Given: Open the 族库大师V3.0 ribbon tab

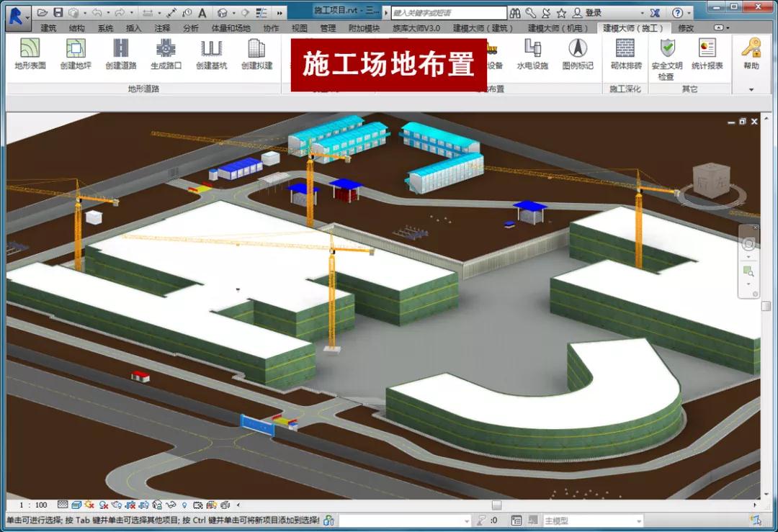Looking at the screenshot, I should 416,28.
